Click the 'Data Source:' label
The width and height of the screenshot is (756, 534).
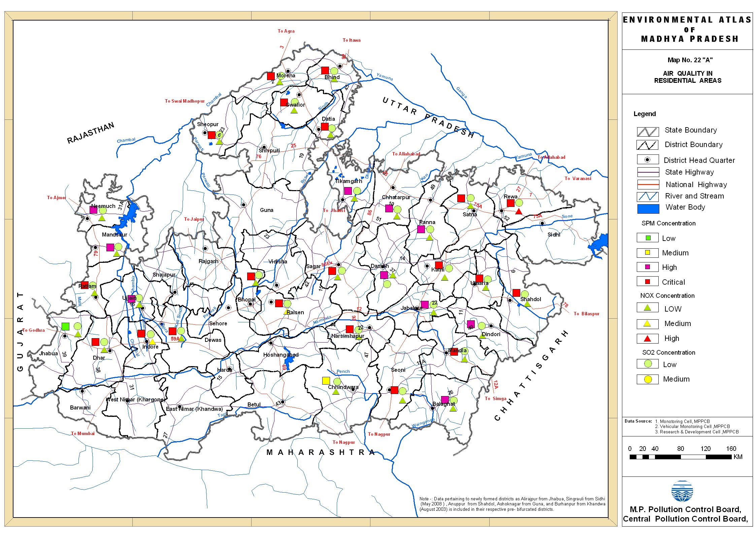click(x=638, y=421)
